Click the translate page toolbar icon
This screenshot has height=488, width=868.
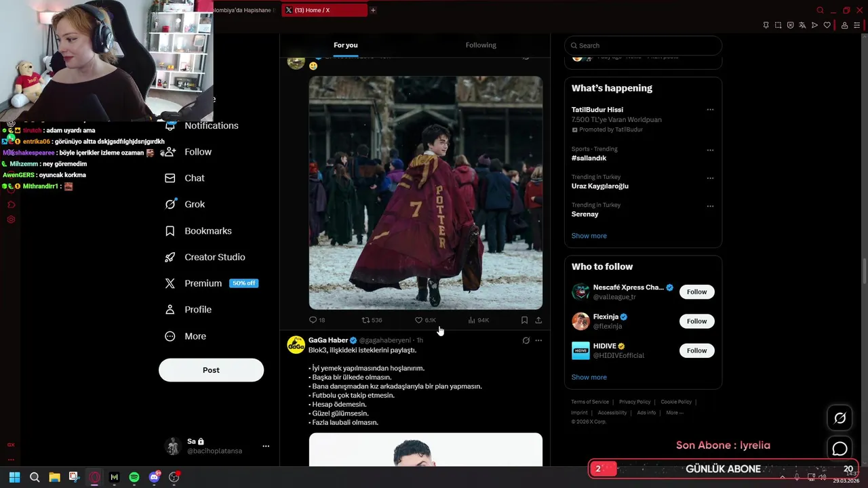coord(802,25)
